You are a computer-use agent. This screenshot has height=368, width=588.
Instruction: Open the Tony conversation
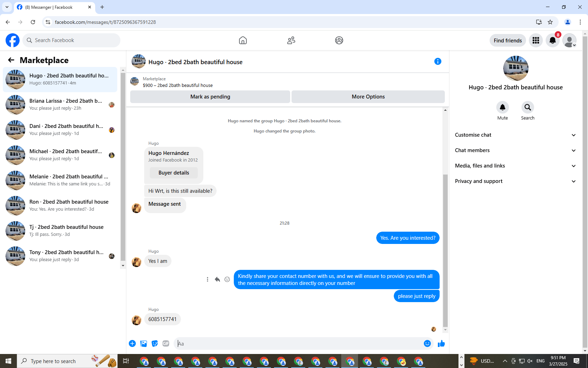point(60,256)
